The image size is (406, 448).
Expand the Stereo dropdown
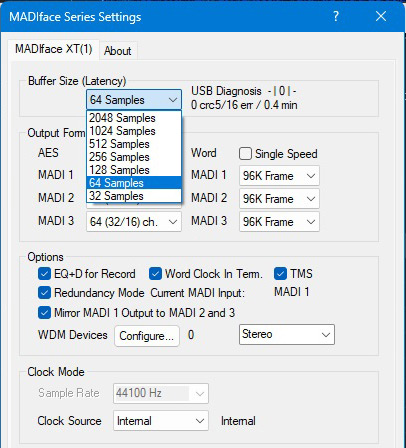287,334
